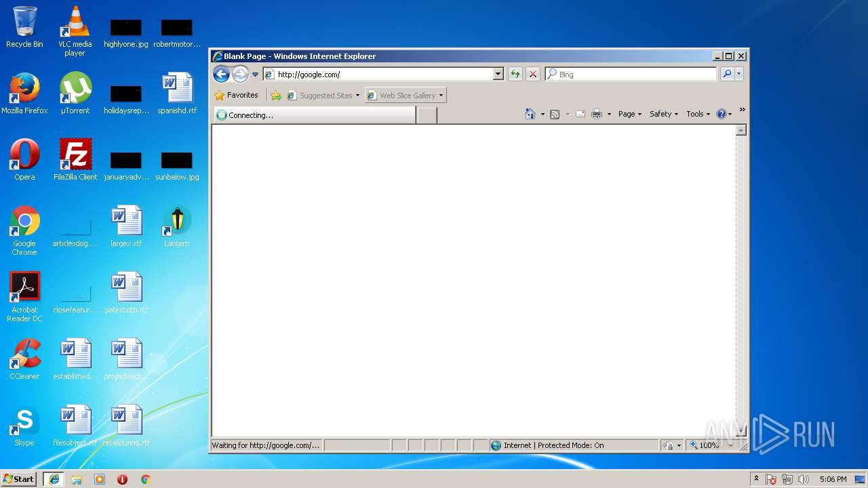Open the Favorites center
The height and width of the screenshot is (488, 868).
(236, 96)
